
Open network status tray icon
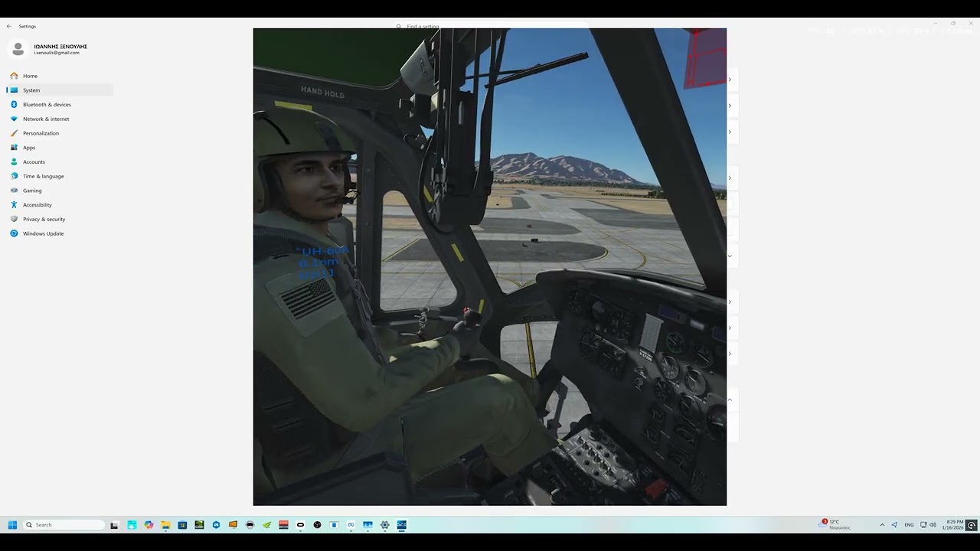(x=923, y=525)
